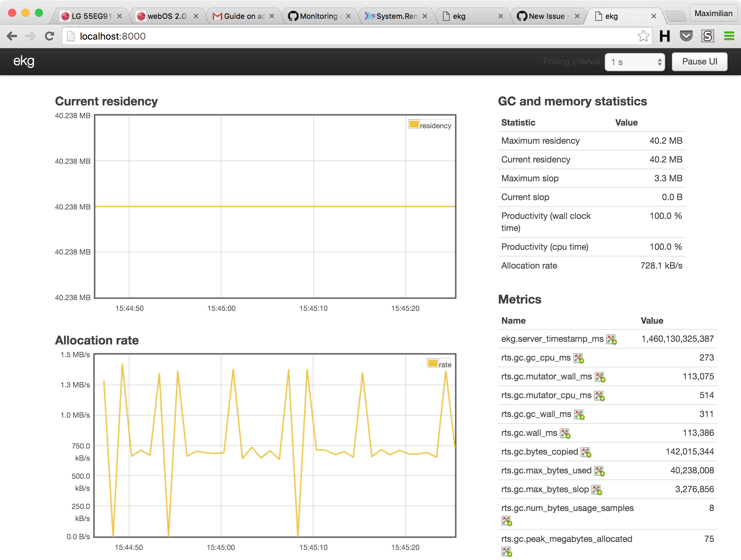Viewport: 741px width, 560px height.
Task: Click graph icon next to rts.gc.max_bytes_used
Action: pos(599,471)
